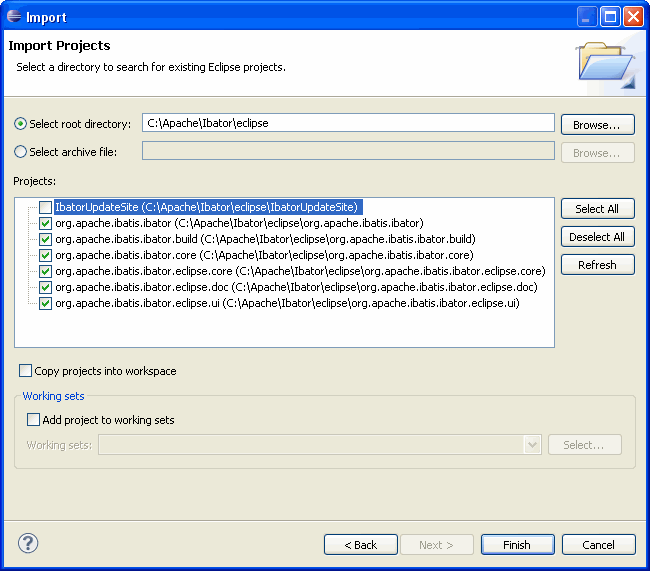Select the org.apache.ibatis.ibator.build row text
The width and height of the screenshot is (650, 571).
click(265, 239)
